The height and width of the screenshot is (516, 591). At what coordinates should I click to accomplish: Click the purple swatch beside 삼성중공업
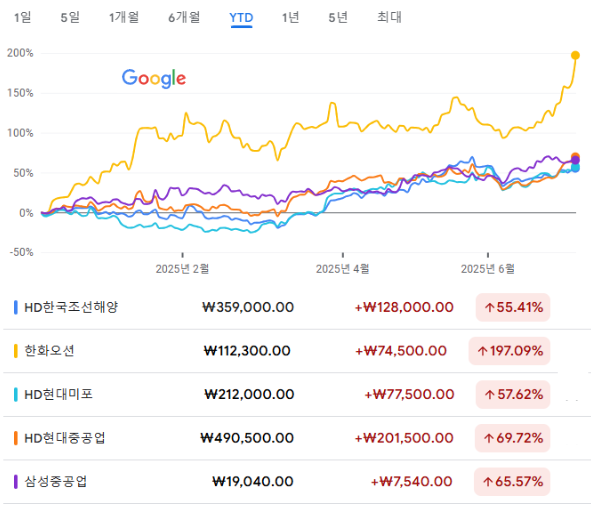click(16, 482)
